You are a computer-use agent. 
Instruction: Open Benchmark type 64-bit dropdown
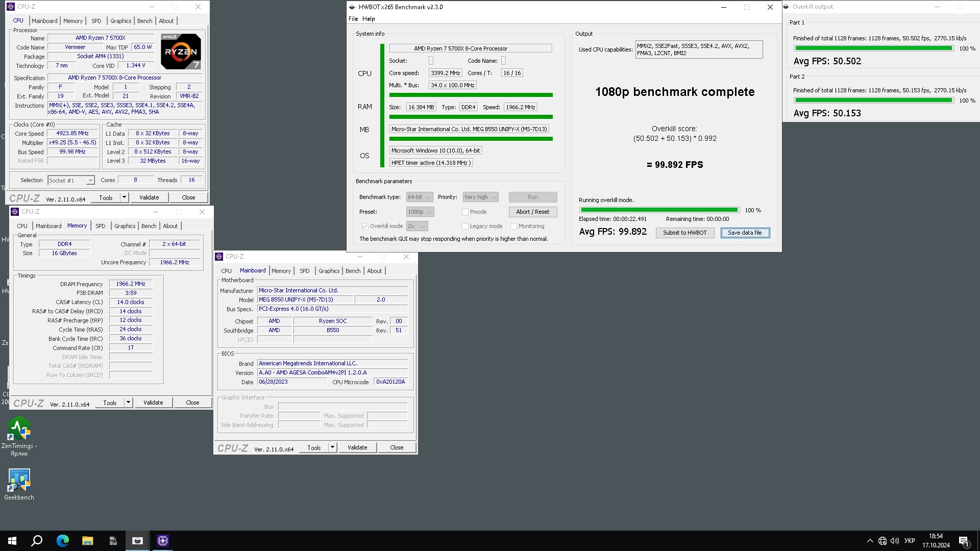420,197
